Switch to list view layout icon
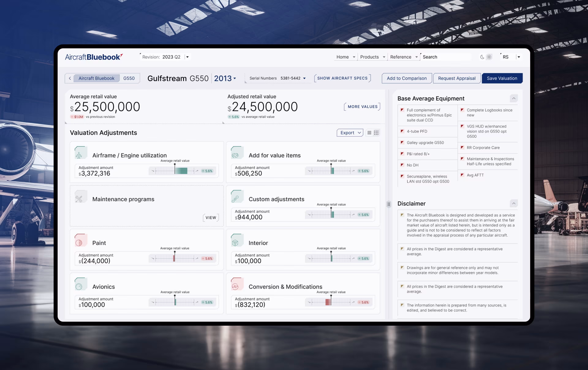This screenshot has width=588, height=370. coord(369,133)
